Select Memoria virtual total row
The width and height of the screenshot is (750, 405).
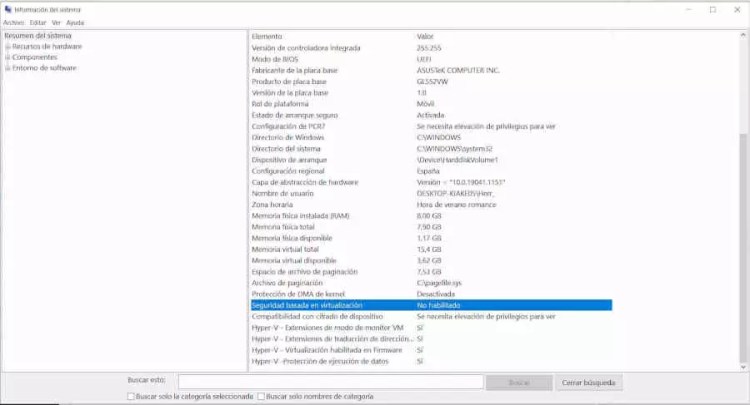(x=431, y=249)
